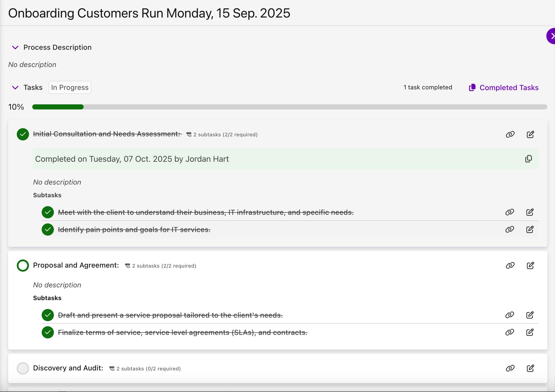
Task: Copy link for Proposal and Agreement task
Action: tap(510, 266)
